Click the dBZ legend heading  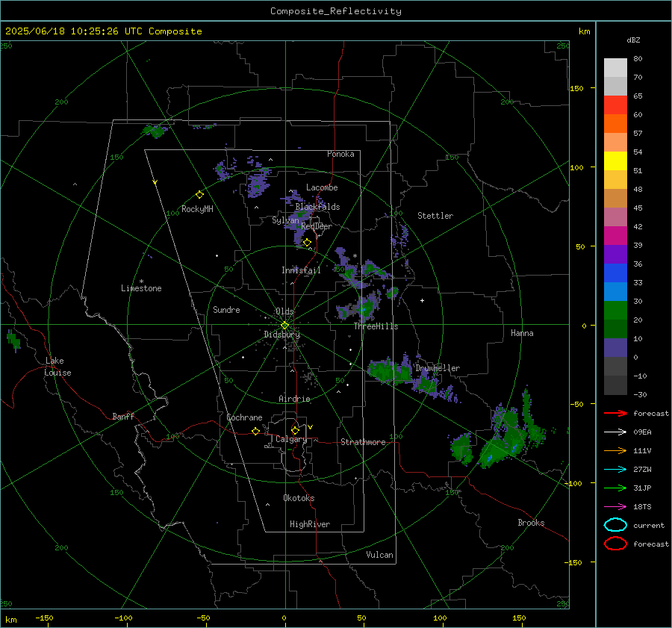[x=633, y=40]
